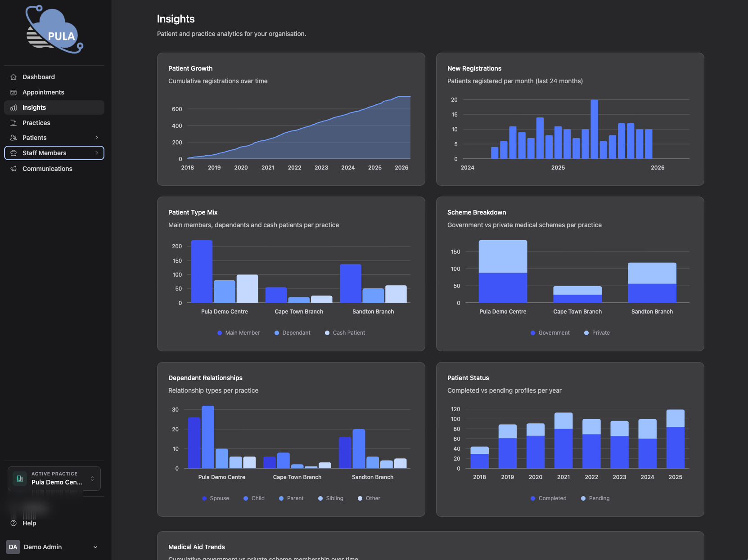The image size is (748, 560).
Task: Expand the Staff Members submenu chevron
Action: tap(96, 153)
